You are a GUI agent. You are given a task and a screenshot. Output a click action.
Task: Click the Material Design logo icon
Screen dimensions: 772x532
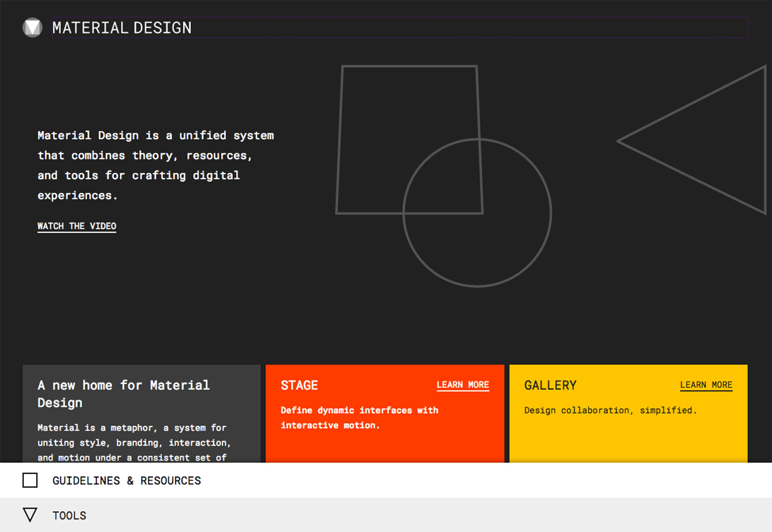32,28
